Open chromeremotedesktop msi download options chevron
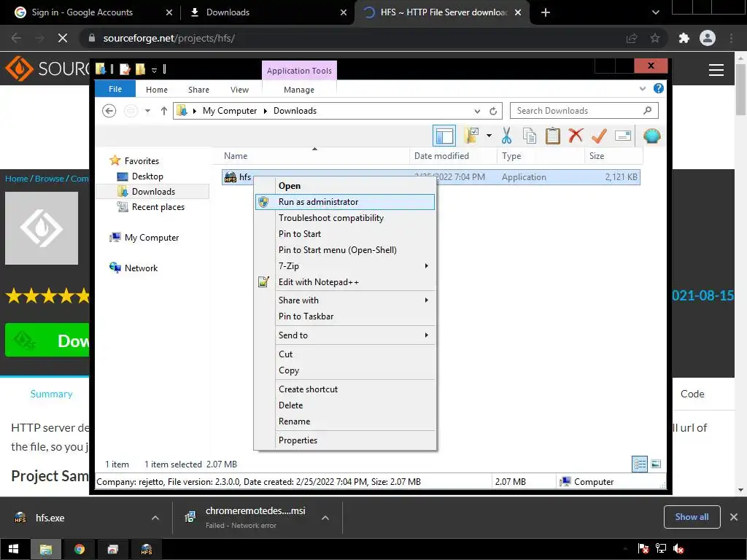This screenshot has width=747, height=560. pos(325,518)
